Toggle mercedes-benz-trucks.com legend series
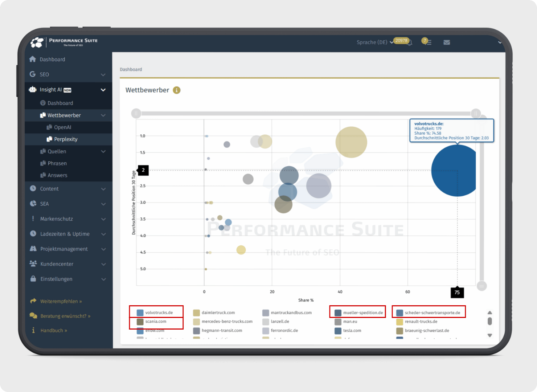Screen dimensions: 537x392 pyautogui.click(x=223, y=322)
